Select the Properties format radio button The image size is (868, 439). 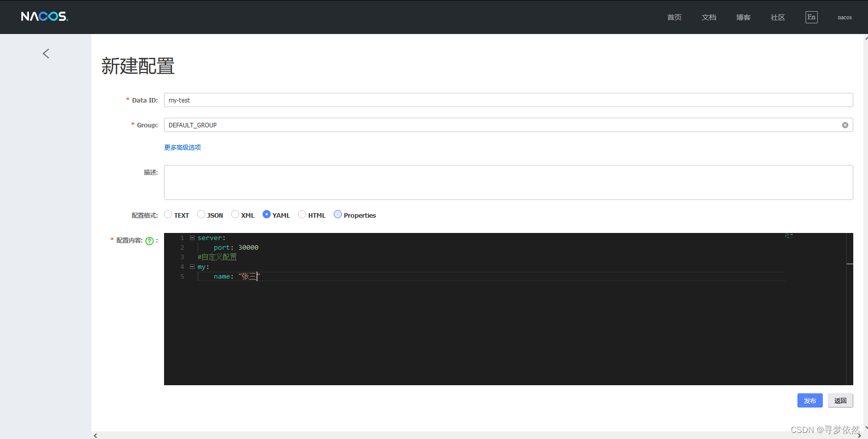tap(338, 214)
